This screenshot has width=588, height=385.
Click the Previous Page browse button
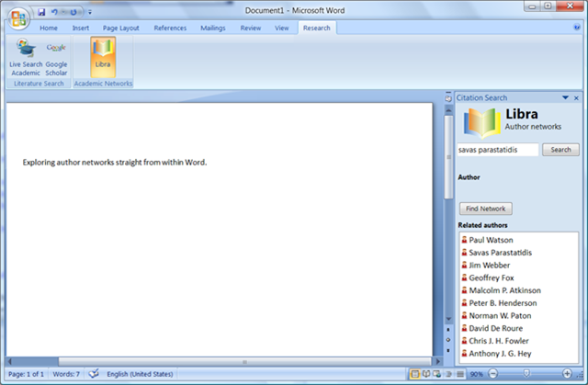point(448,330)
